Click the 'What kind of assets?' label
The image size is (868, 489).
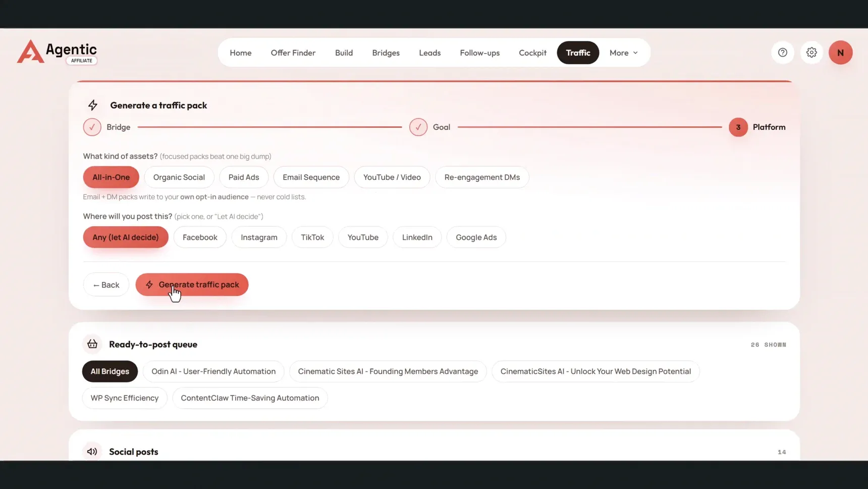click(x=120, y=156)
